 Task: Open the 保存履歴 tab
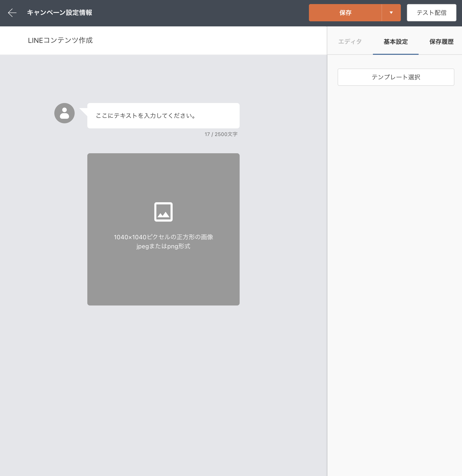(x=441, y=42)
